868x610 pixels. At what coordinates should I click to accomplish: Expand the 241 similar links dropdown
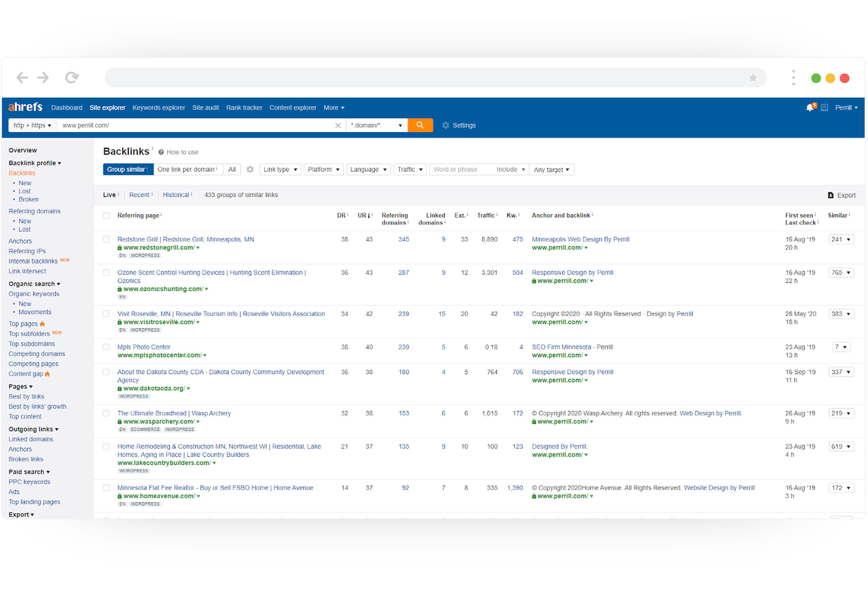pyautogui.click(x=841, y=239)
